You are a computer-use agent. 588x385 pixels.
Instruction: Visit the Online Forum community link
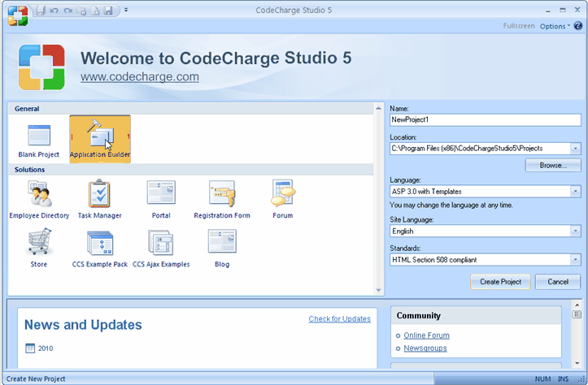point(426,335)
